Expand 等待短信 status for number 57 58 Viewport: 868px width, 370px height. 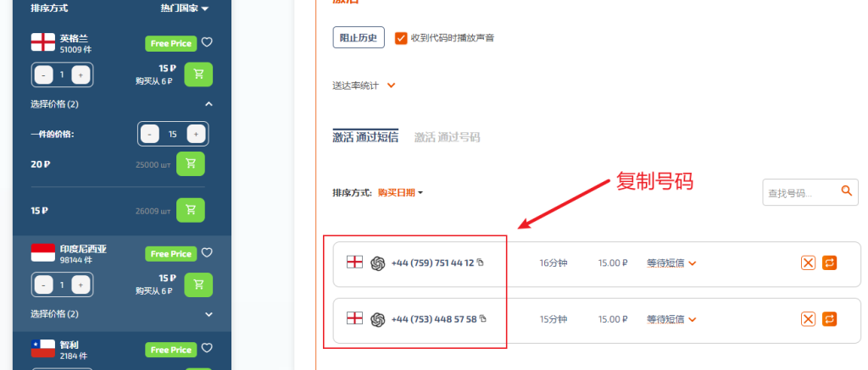[671, 319]
